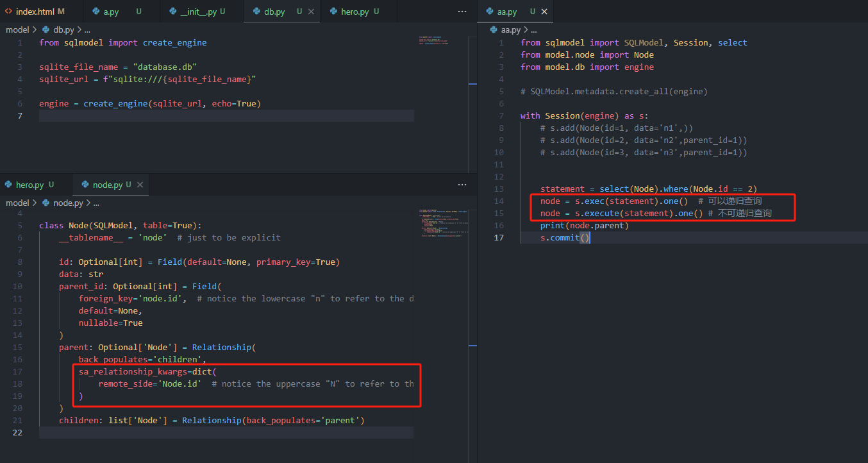Click 's.exec(statement).one()' on line 14
868x463 pixels.
631,201
